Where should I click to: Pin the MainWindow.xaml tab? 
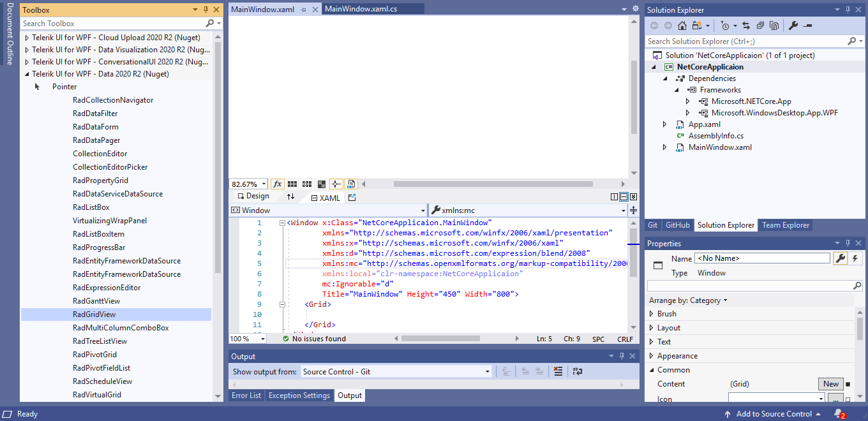[303, 10]
